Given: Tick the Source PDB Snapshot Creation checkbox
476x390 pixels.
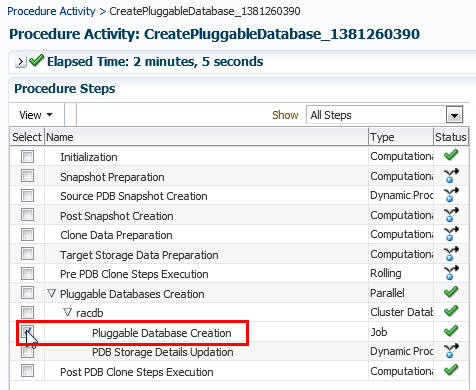Looking at the screenshot, I should point(27,195).
